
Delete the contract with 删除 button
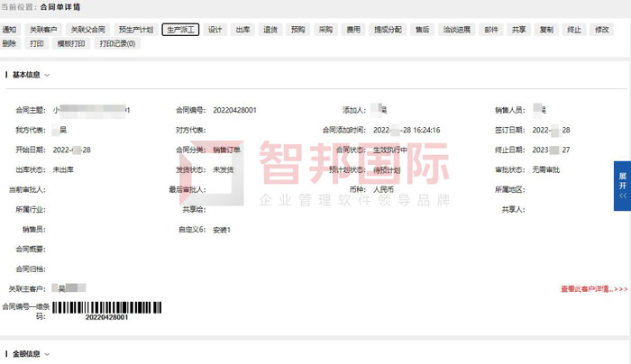click(x=9, y=43)
